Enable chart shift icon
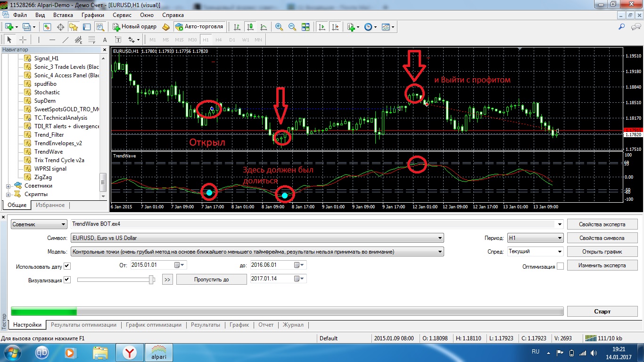Image resolution: width=644 pixels, height=362 pixels. (335, 27)
